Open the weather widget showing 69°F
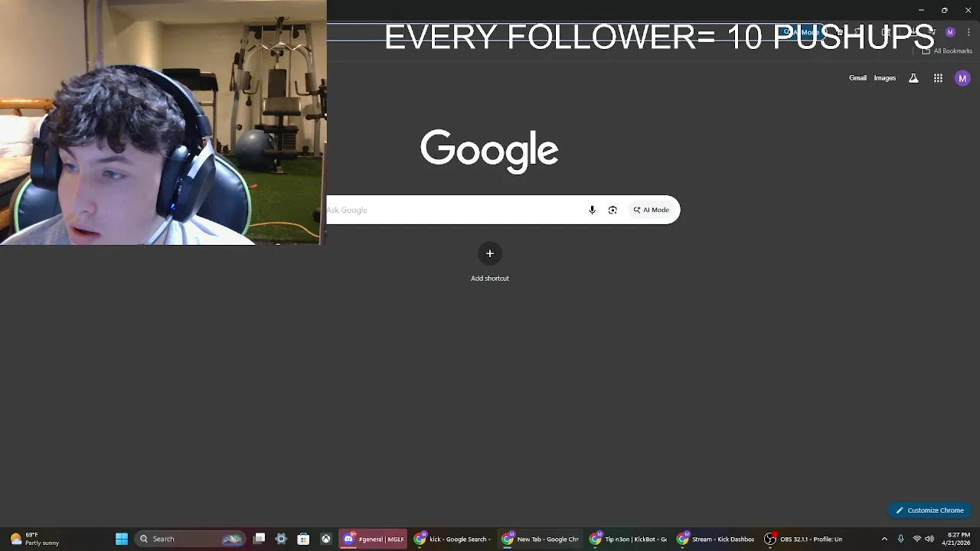The height and width of the screenshot is (551, 980). coord(34,539)
